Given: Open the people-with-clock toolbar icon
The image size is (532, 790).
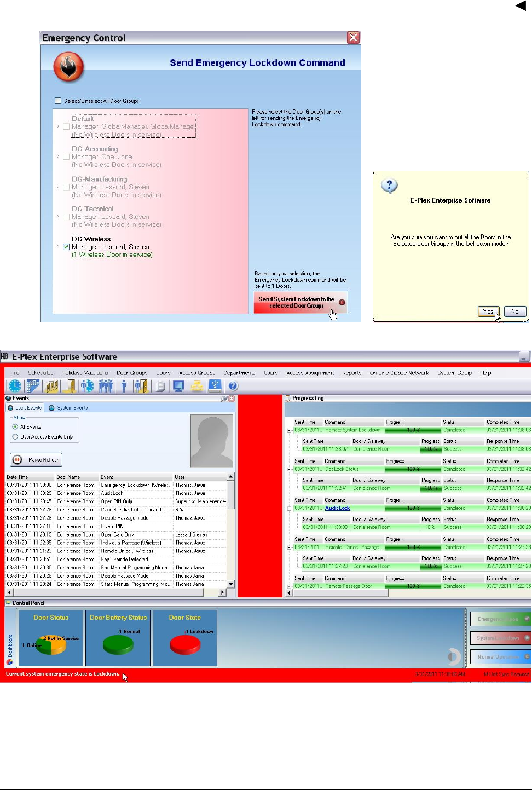Looking at the screenshot, I should point(88,386).
